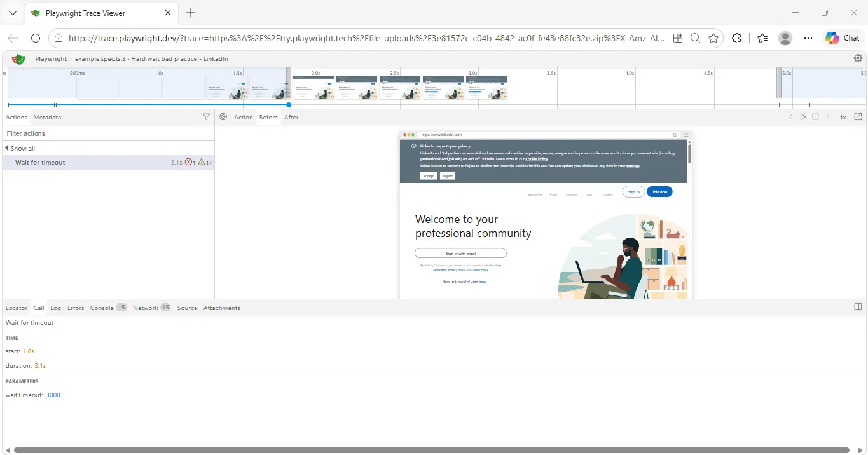Toggle the bottom panel sidebar layout icon
Image resolution: width=868 pixels, height=455 pixels.
858,307
